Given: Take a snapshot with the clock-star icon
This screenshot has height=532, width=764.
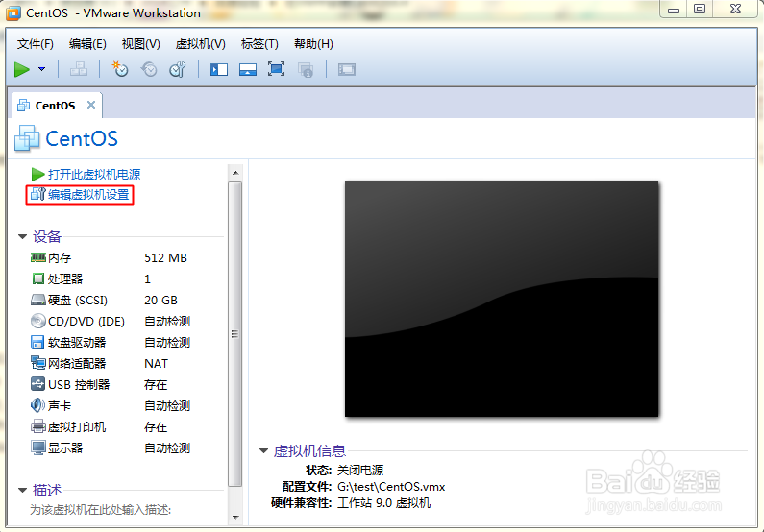Looking at the screenshot, I should coord(120,69).
